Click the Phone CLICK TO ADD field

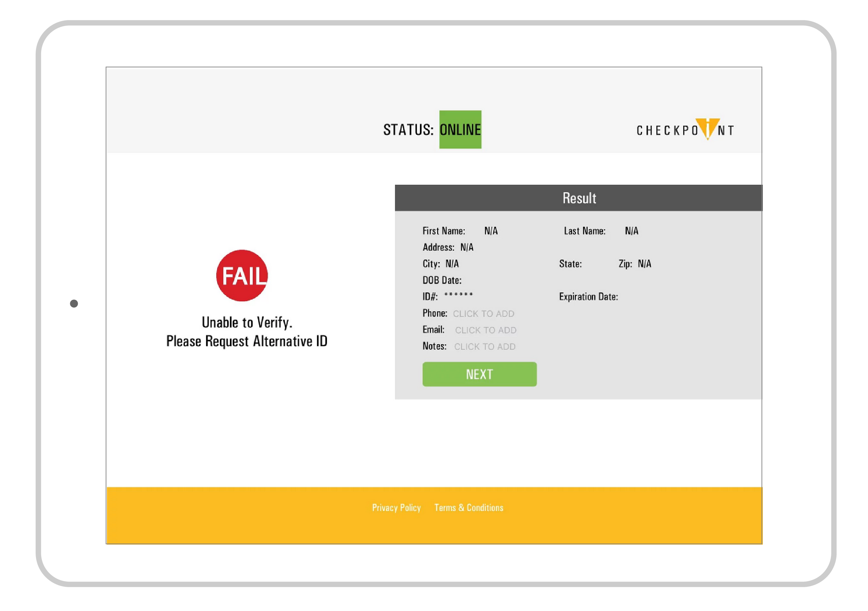pos(484,314)
